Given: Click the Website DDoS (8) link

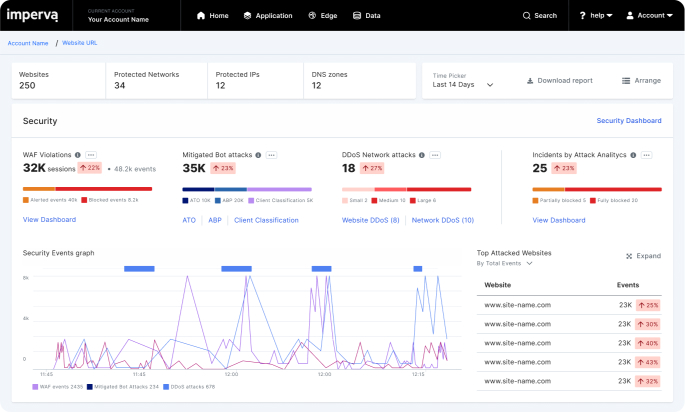Looking at the screenshot, I should pyautogui.click(x=370, y=220).
